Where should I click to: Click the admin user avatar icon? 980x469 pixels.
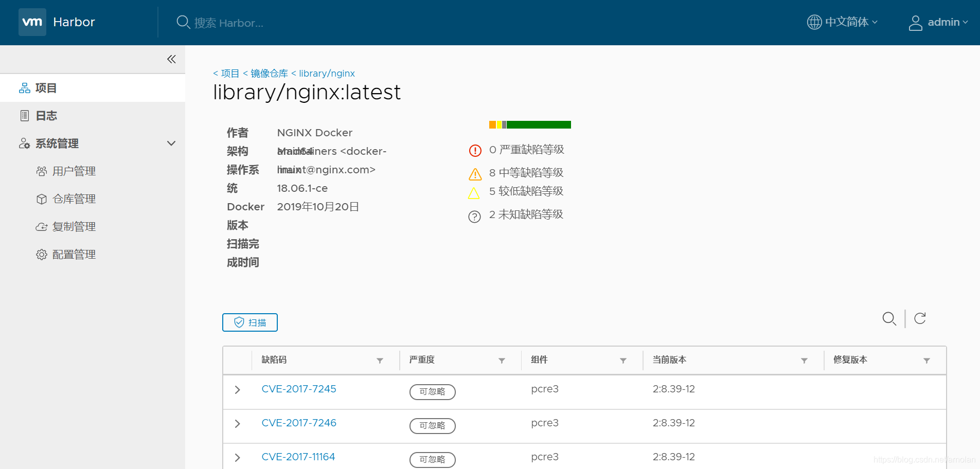[915, 23]
